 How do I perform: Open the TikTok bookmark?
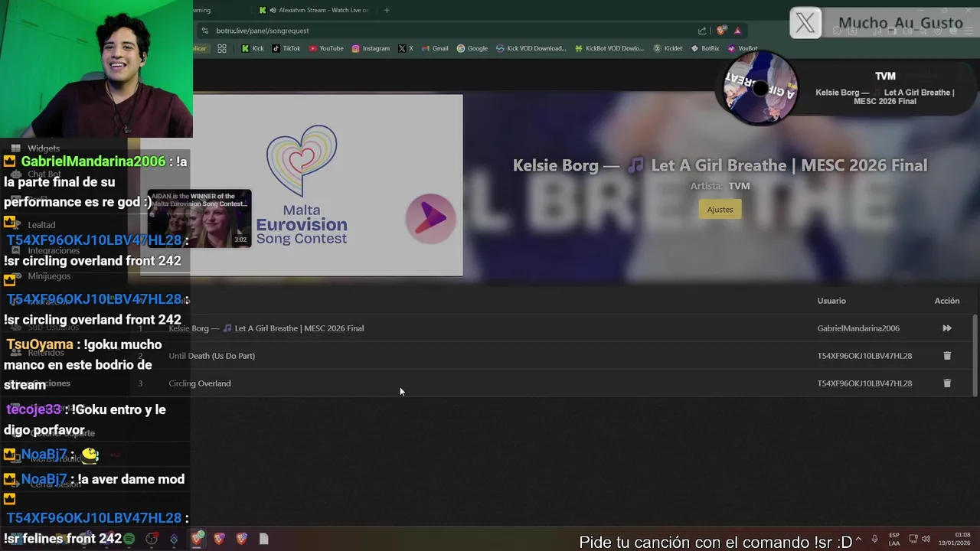pyautogui.click(x=286, y=48)
